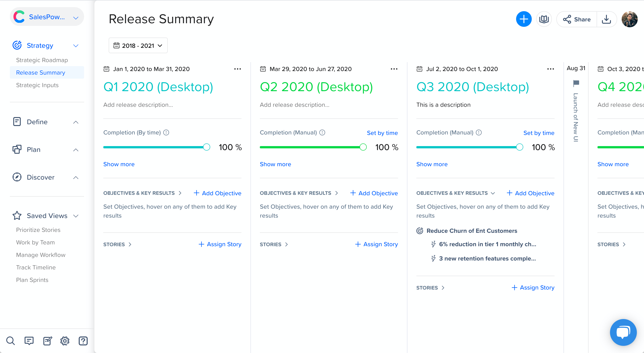Click the help question mark icon
This screenshot has width=644, height=353.
click(x=83, y=340)
